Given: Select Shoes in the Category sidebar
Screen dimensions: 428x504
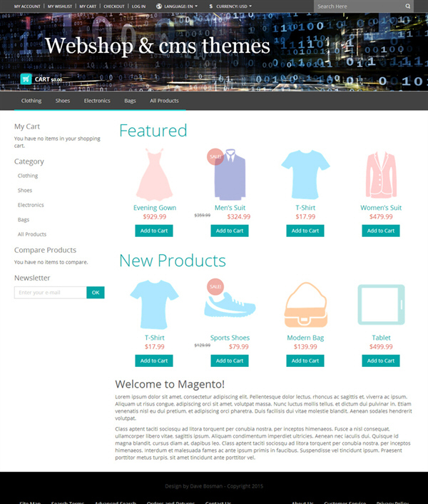Looking at the screenshot, I should tap(25, 191).
